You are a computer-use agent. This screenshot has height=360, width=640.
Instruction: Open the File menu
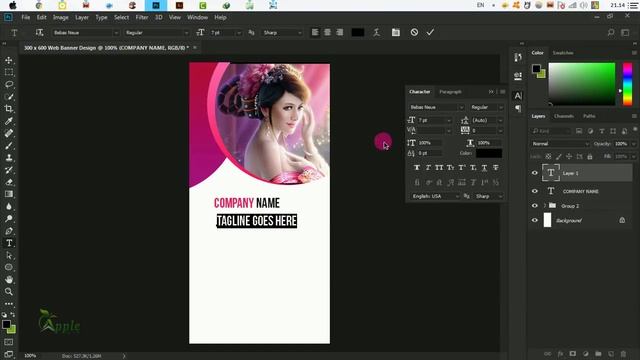(x=25, y=18)
